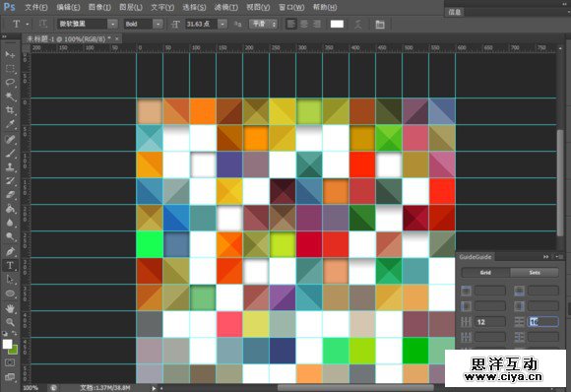Image resolution: width=571 pixels, height=392 pixels.
Task: Open the 文件(F) menu
Action: [36, 7]
